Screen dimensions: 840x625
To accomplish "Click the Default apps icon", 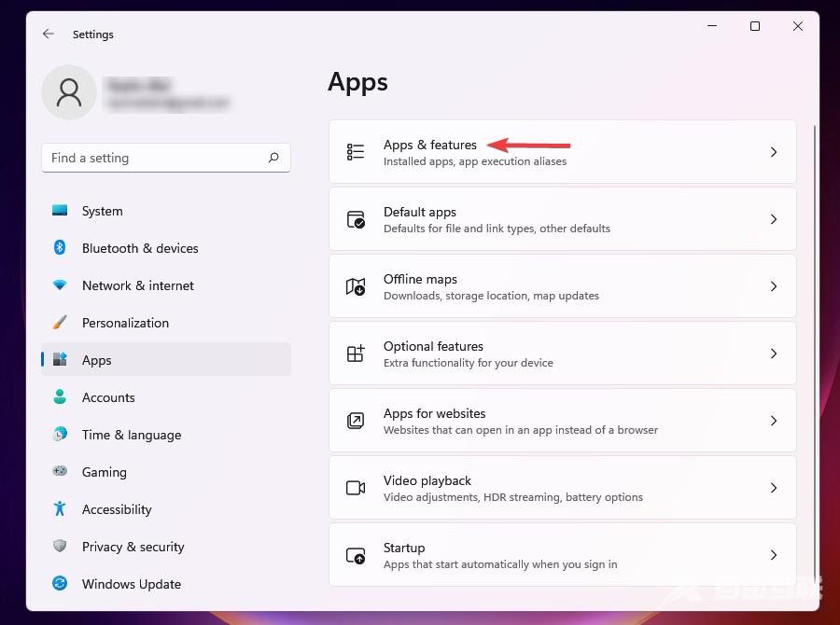I will point(355,218).
